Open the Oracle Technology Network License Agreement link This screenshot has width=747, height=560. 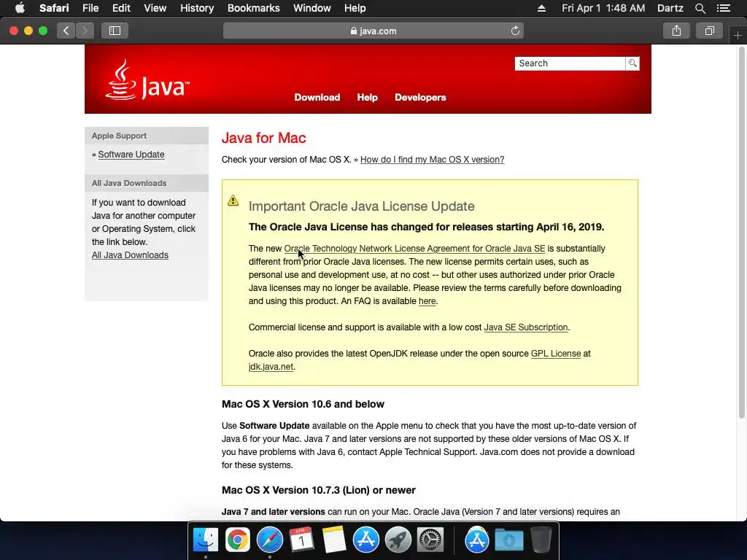point(414,249)
